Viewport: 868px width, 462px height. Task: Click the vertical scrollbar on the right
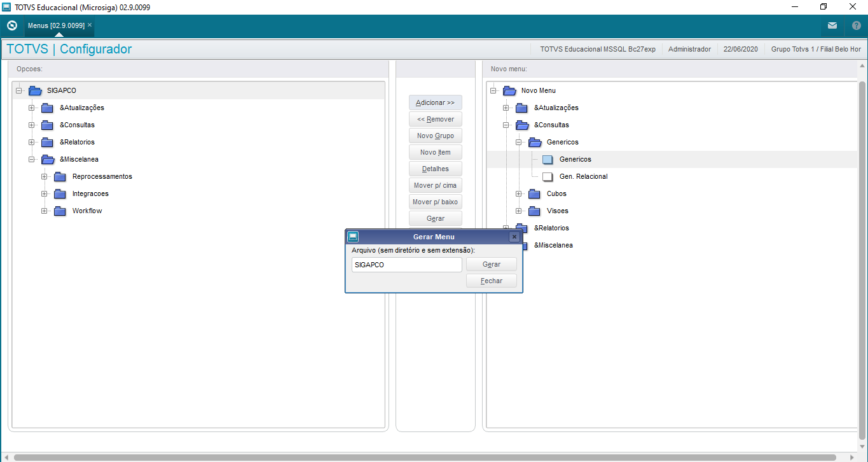(863, 261)
